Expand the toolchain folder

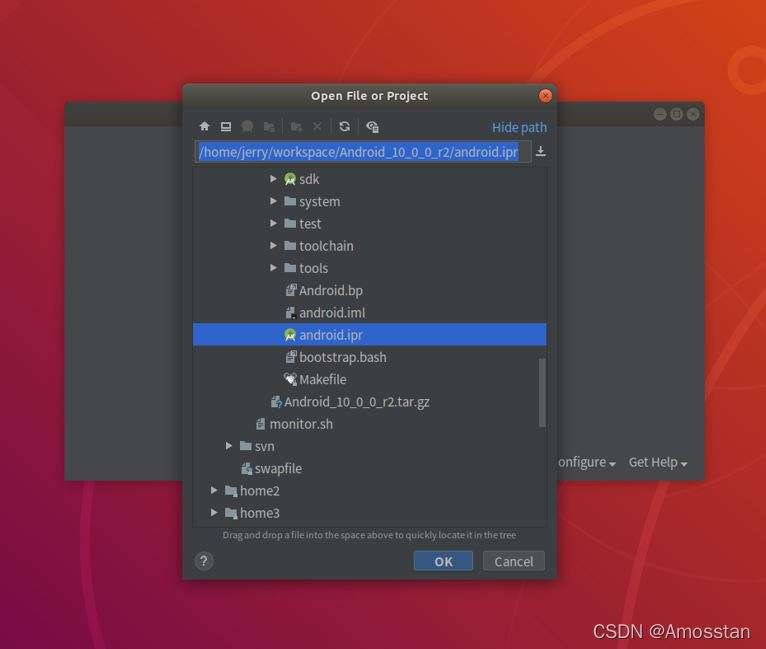274,246
